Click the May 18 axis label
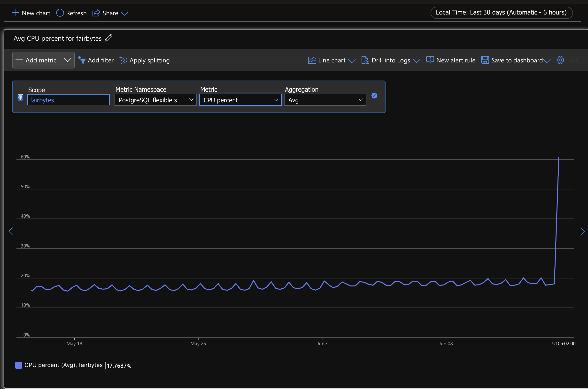The height and width of the screenshot is (389, 588). pos(74,343)
